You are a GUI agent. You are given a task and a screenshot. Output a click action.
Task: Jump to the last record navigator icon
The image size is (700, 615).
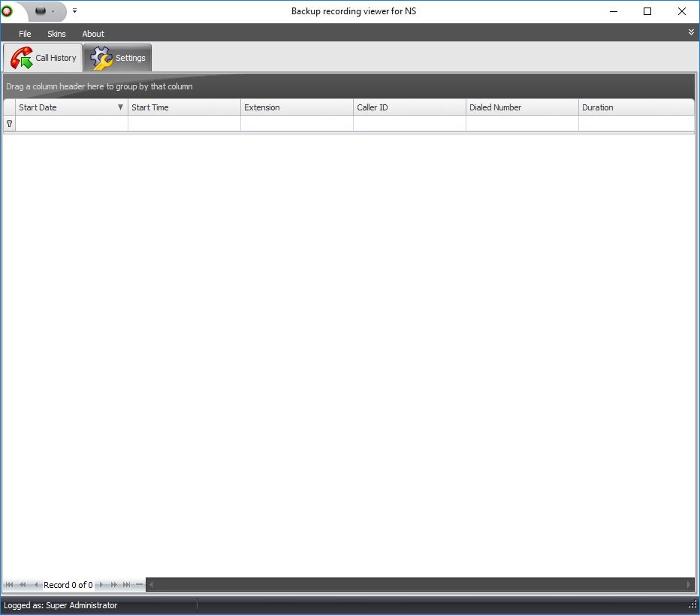(x=125, y=584)
